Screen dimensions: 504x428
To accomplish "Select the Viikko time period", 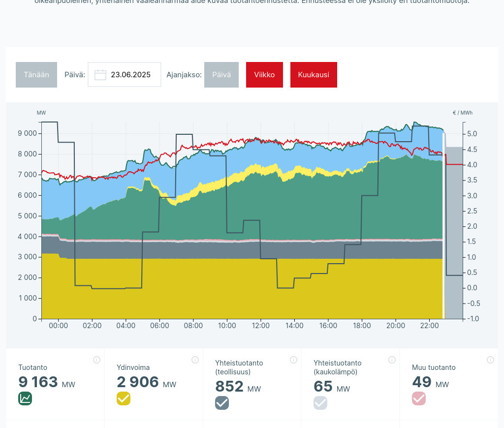I will (x=264, y=75).
